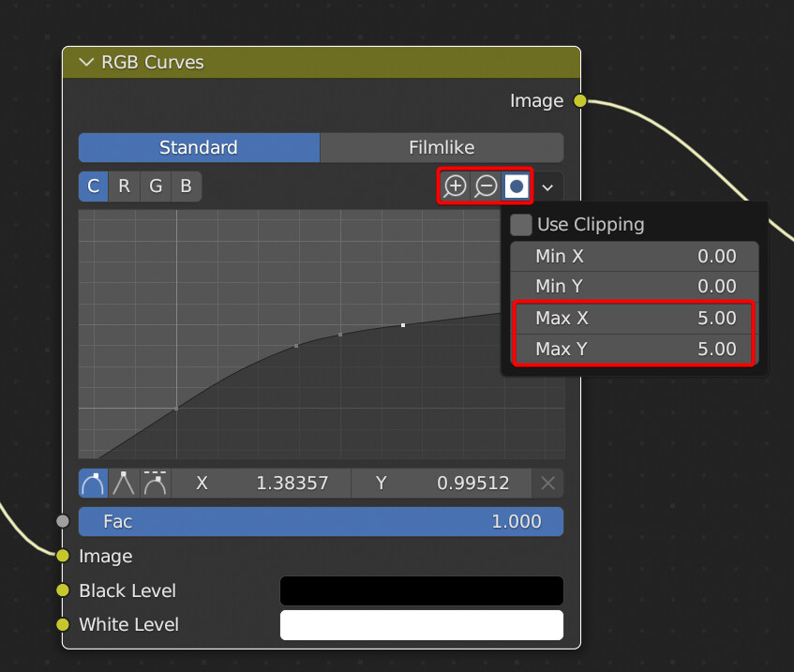The width and height of the screenshot is (794, 672).
Task: Click the Fac input socket
Action: [x=63, y=521]
